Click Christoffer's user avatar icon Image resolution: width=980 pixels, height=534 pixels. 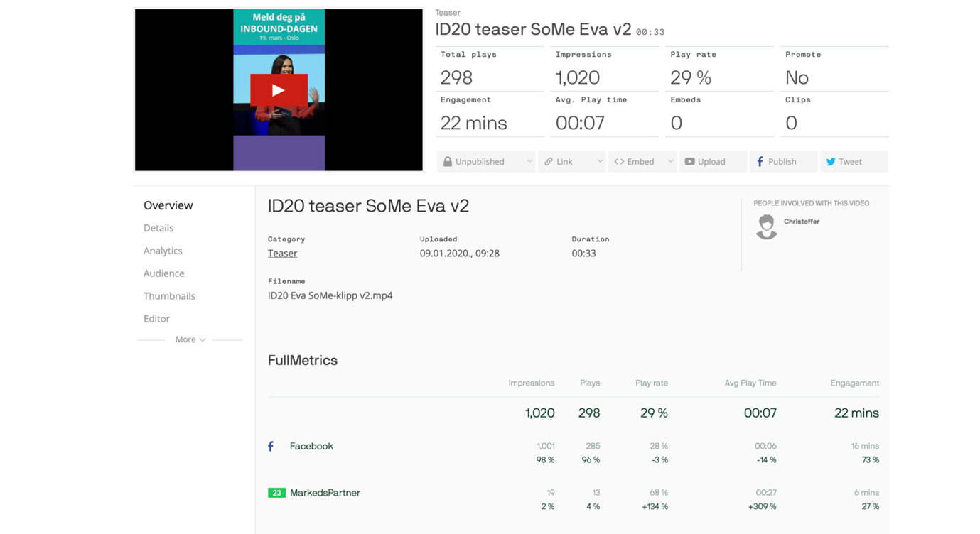click(x=766, y=227)
